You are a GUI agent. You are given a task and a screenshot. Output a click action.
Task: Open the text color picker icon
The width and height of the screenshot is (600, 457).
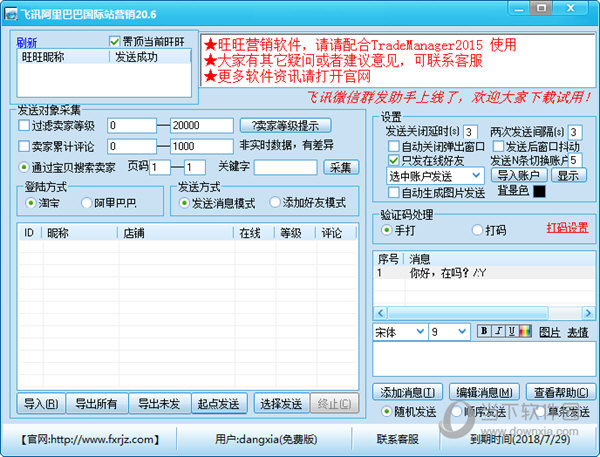tap(525, 331)
